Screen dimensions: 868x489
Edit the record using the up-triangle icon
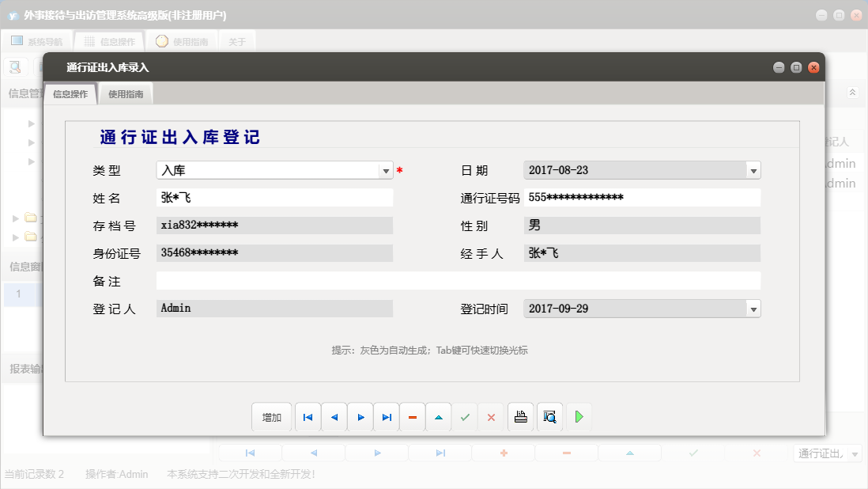coord(438,417)
